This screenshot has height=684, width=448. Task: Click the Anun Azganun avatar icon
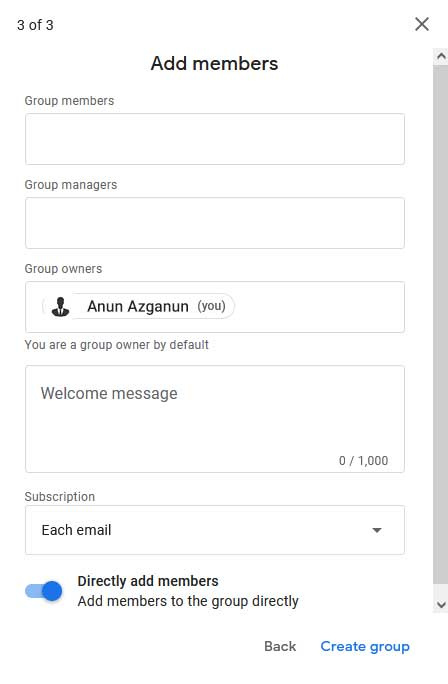(61, 306)
